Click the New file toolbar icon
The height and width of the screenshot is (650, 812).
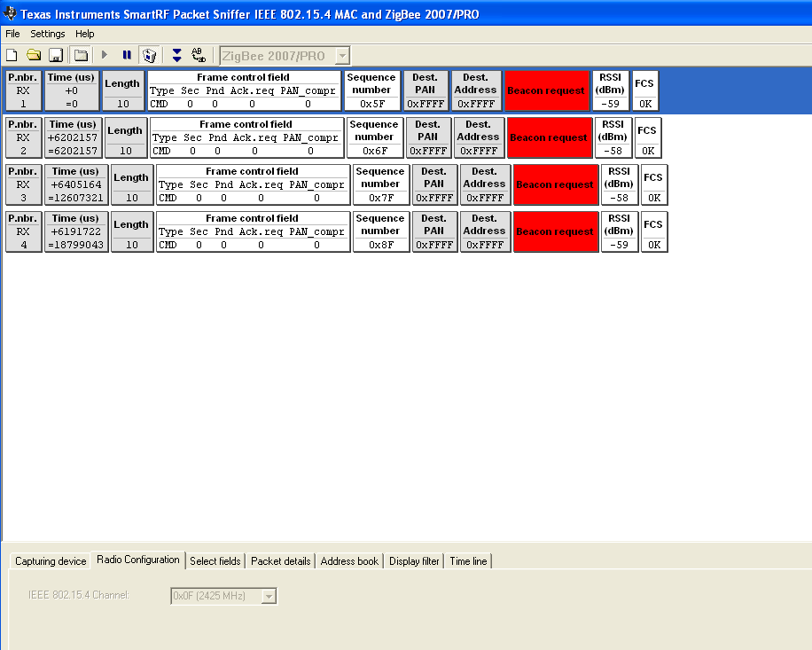(x=12, y=55)
